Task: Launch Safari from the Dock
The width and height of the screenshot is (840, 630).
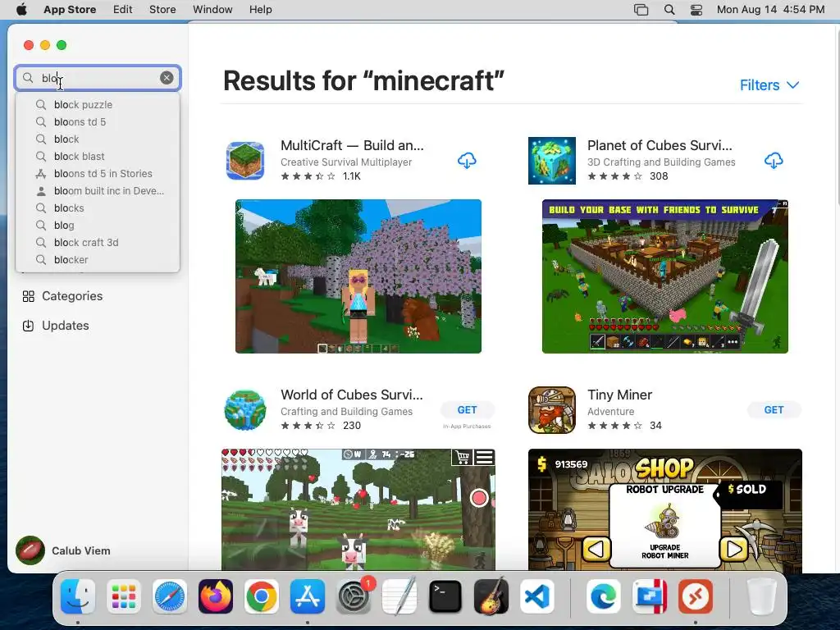Action: (x=170, y=596)
